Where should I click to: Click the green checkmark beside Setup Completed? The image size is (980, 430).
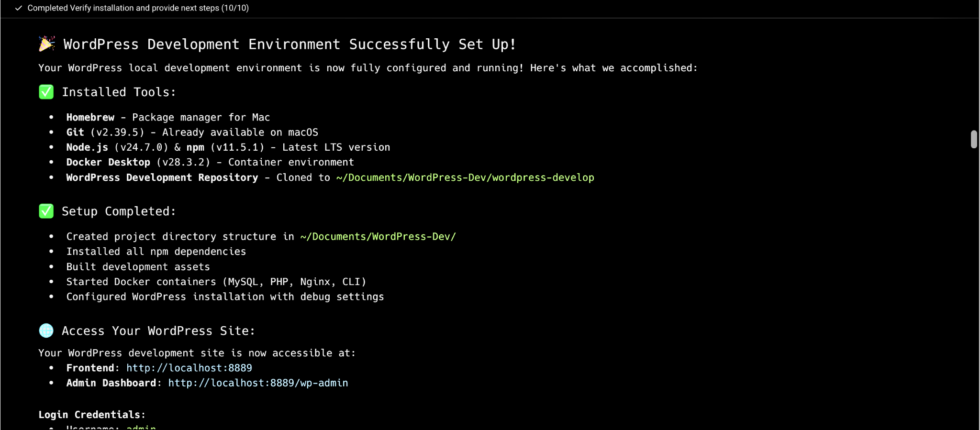coord(46,211)
